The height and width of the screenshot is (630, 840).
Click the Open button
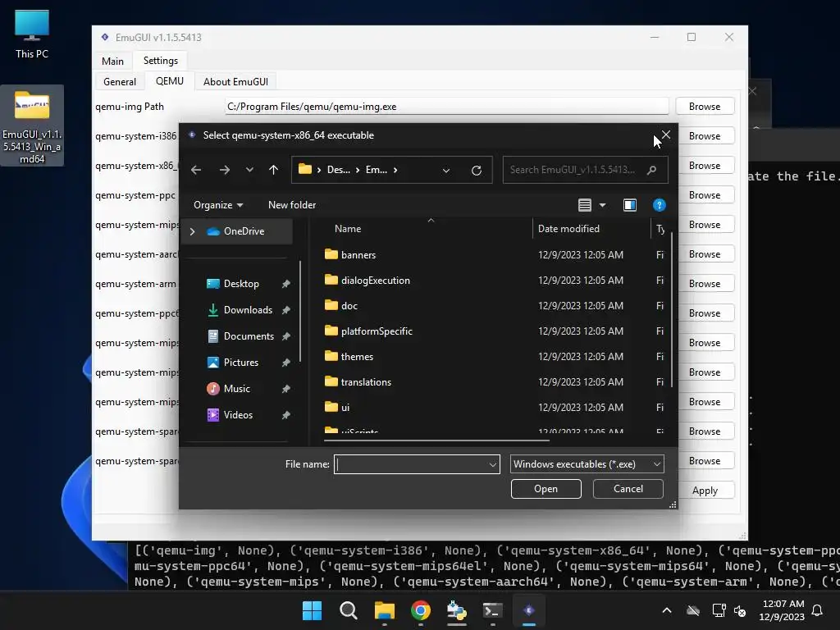[x=546, y=489]
